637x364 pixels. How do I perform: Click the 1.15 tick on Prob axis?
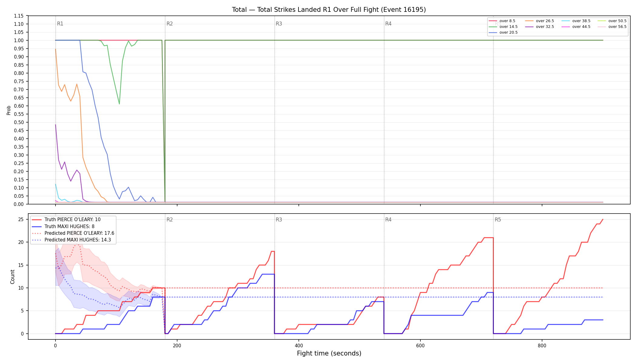pos(19,16)
